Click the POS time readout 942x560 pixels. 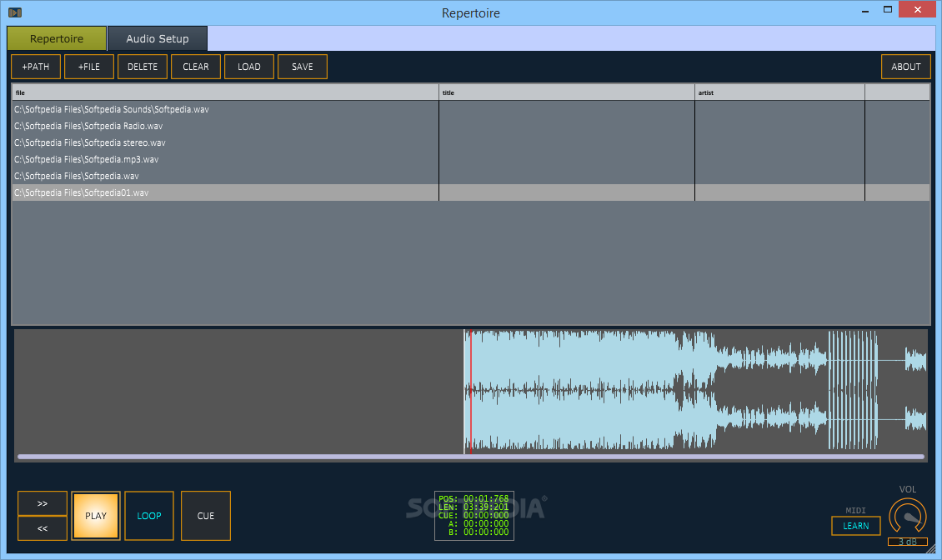pyautogui.click(x=474, y=498)
